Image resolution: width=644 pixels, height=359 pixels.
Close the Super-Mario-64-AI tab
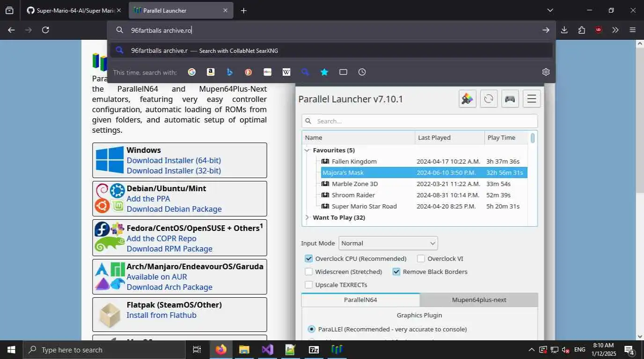[118, 10]
